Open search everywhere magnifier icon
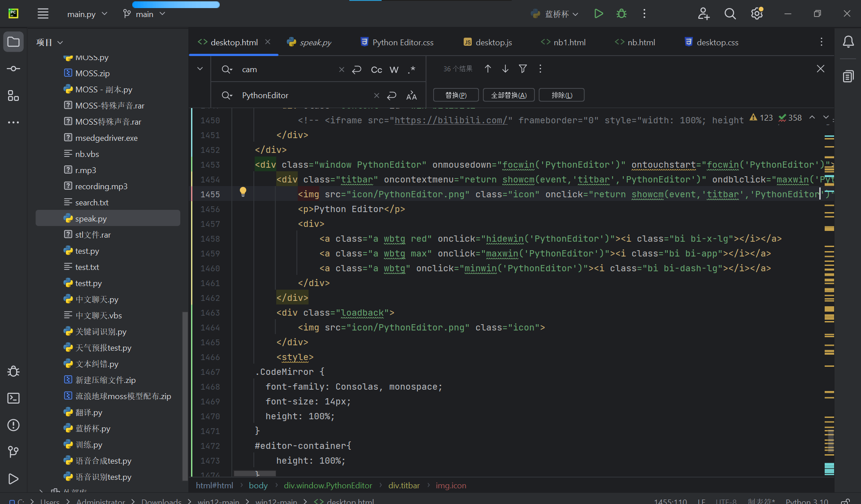Image resolution: width=861 pixels, height=504 pixels. (x=730, y=14)
